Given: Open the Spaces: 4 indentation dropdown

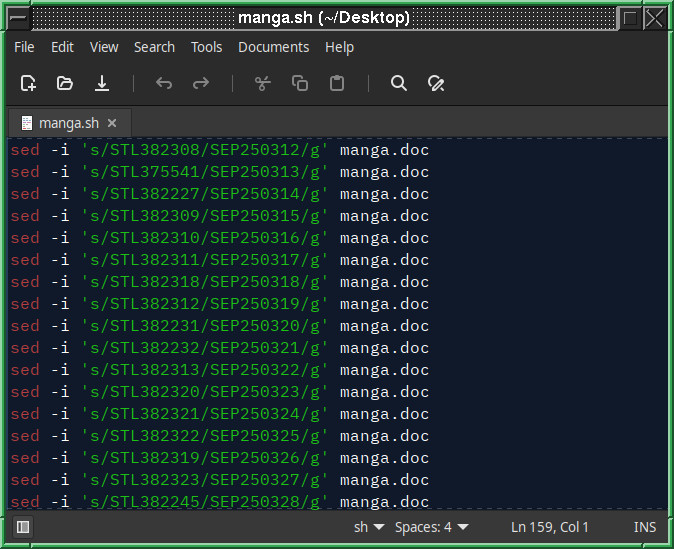Looking at the screenshot, I should click(x=431, y=527).
